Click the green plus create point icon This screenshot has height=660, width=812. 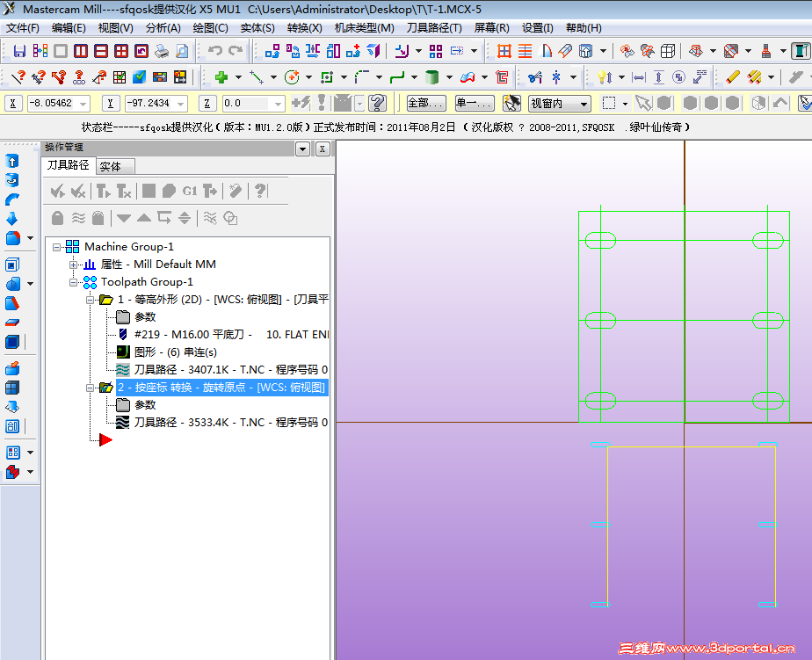coord(221,77)
